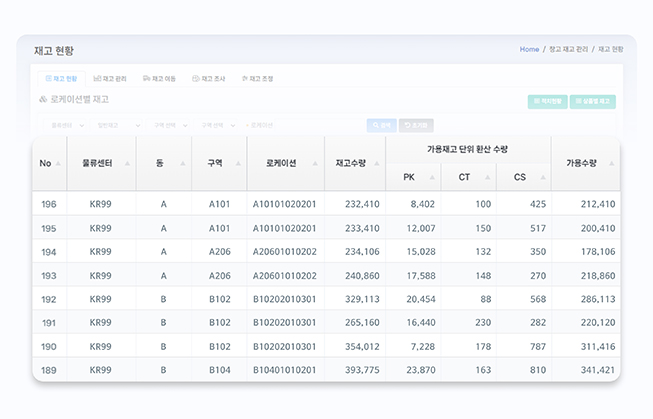Sort by 가용수량 column arrow

point(612,163)
